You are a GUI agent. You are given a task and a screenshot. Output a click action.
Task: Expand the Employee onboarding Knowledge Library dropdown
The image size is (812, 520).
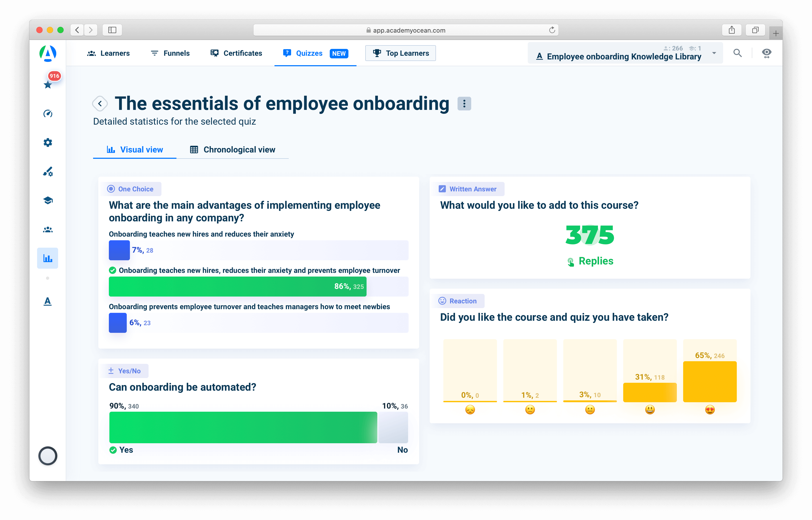coord(625,53)
